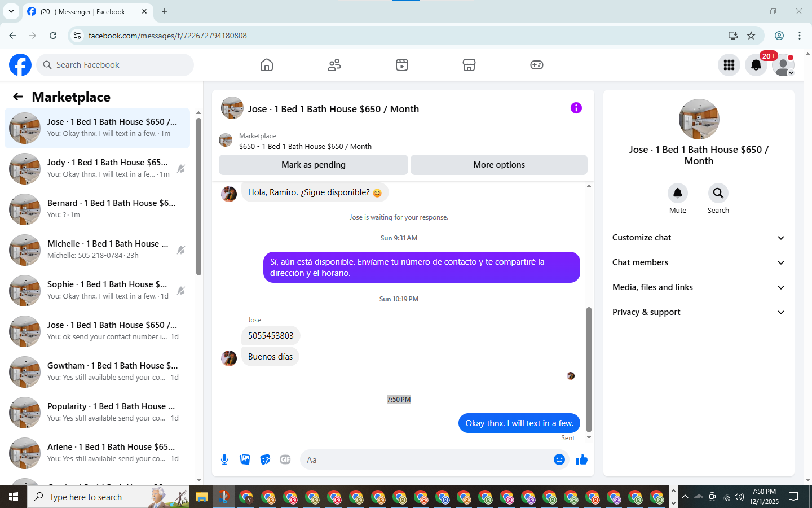Open Popularity's conversation in the list
Viewport: 812px width, 508px height.
click(97, 413)
